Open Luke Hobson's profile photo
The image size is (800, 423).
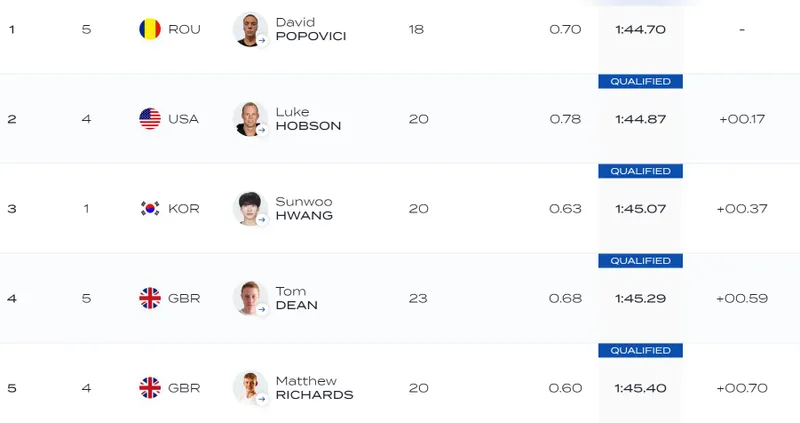tap(249, 119)
